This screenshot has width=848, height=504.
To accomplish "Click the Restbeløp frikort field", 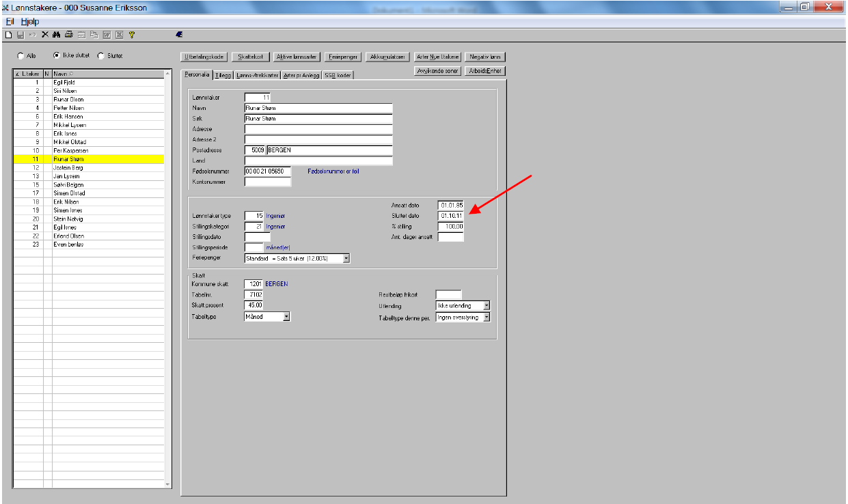I will [449, 294].
